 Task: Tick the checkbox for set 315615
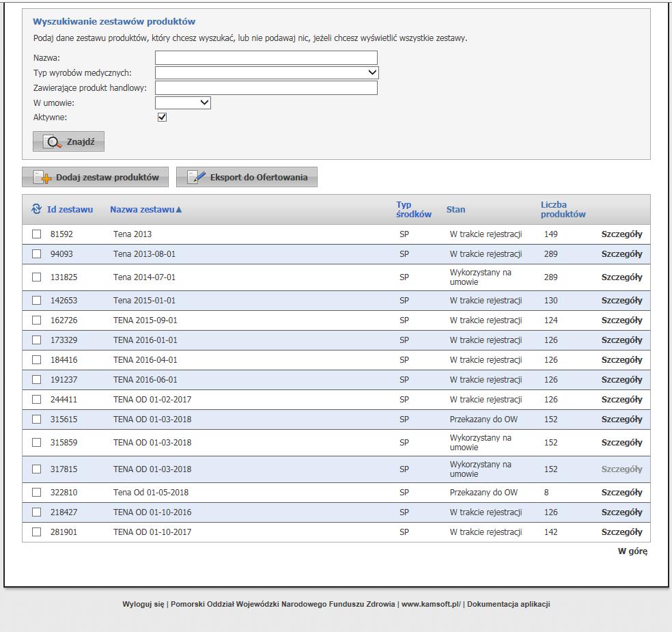coord(37,419)
